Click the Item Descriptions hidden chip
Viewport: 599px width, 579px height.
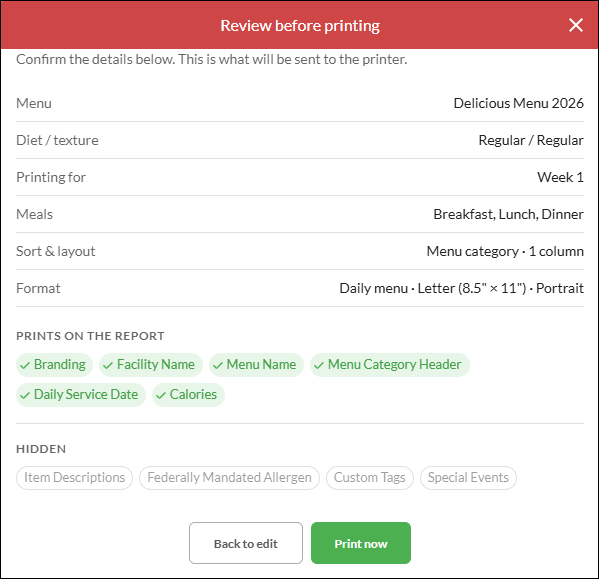(x=74, y=477)
